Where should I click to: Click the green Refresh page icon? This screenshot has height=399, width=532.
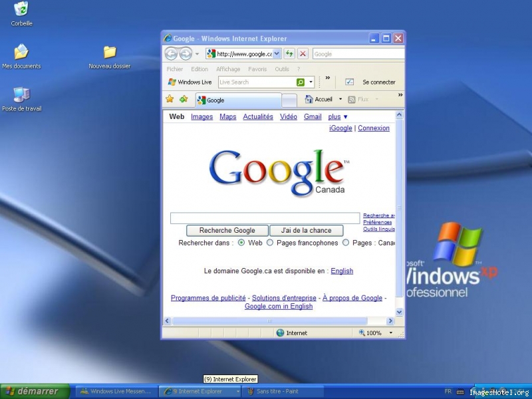pos(289,54)
